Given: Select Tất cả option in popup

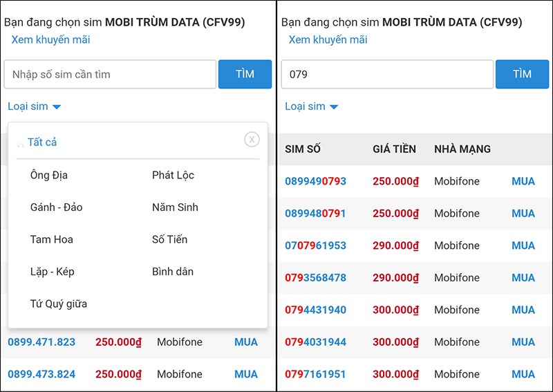Looking at the screenshot, I should (x=42, y=142).
